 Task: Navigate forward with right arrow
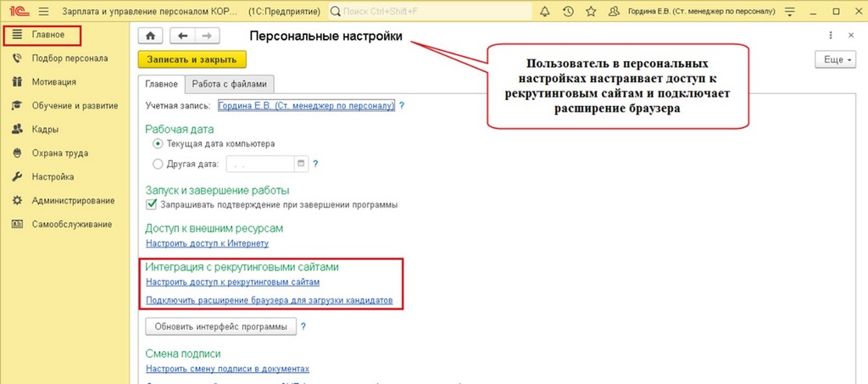click(207, 36)
